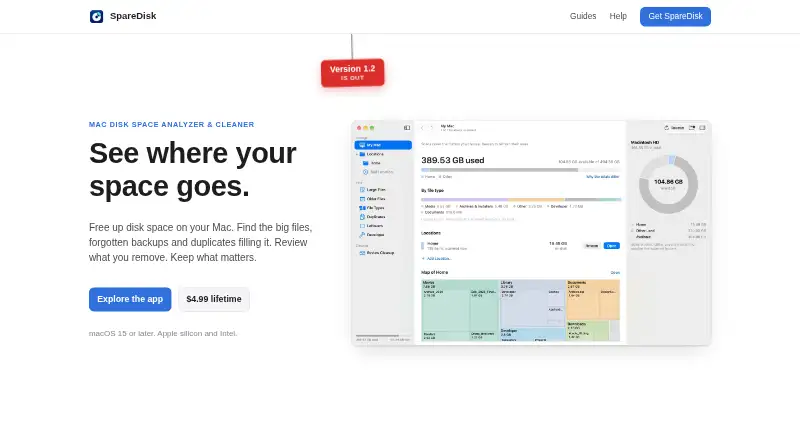Click the Archives & Installers legend entry

[482, 206]
